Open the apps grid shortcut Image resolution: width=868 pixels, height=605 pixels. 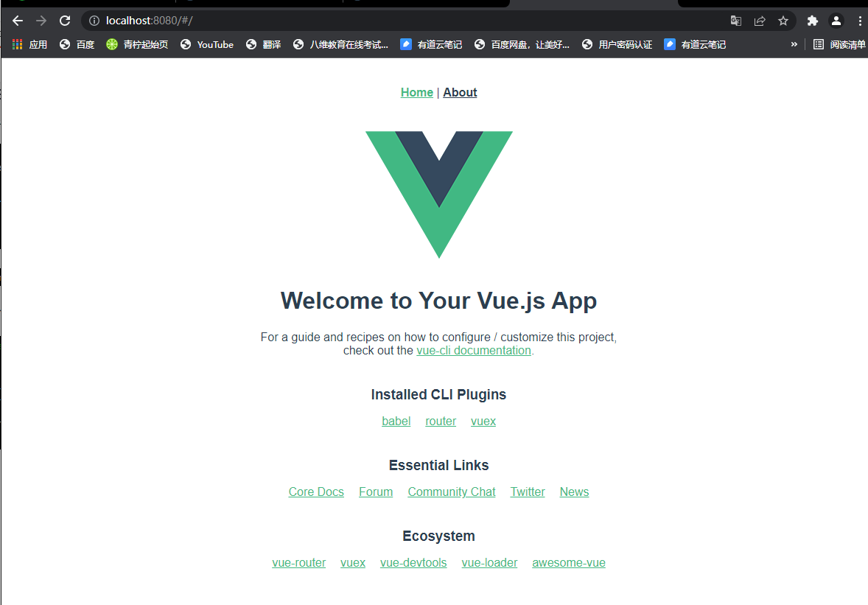click(30, 45)
